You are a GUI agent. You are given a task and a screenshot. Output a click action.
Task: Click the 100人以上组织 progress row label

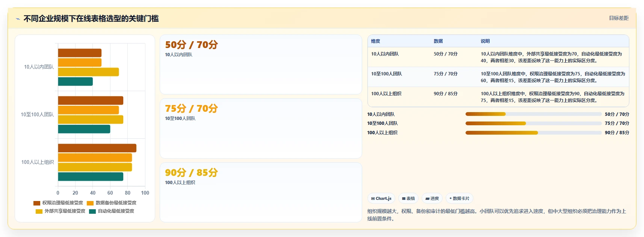(x=382, y=133)
